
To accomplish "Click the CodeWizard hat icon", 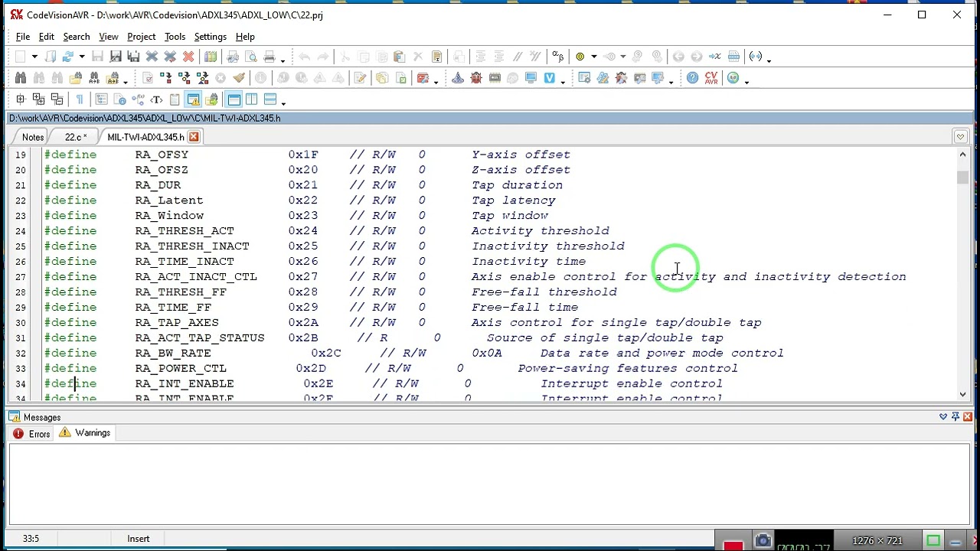I will (x=458, y=78).
